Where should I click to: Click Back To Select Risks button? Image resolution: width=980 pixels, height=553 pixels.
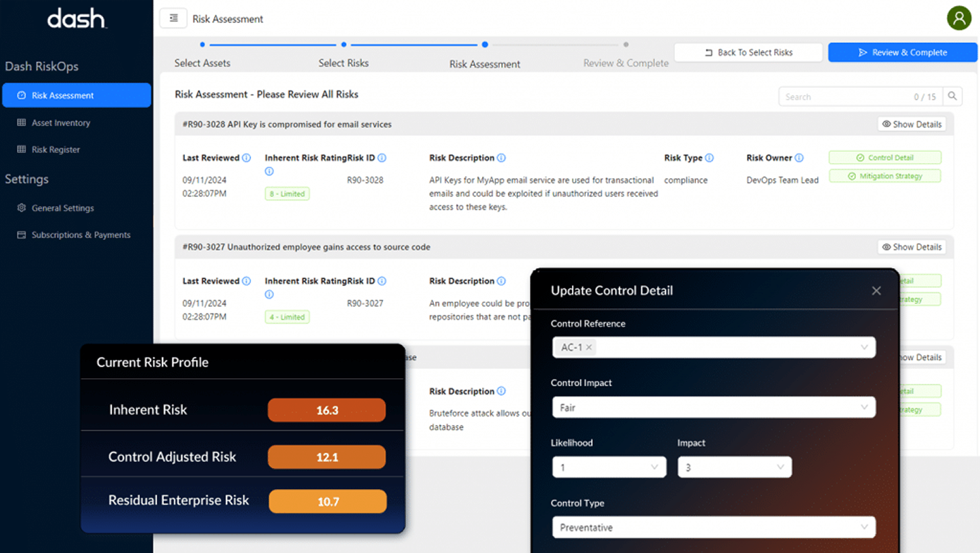pyautogui.click(x=748, y=52)
